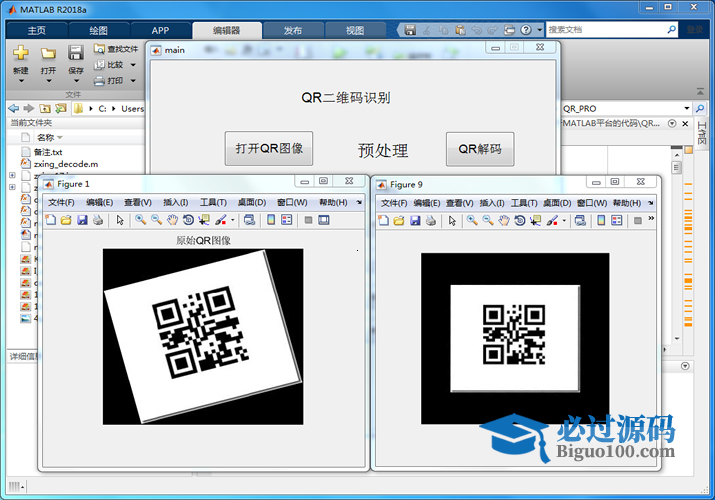Click the QR解码 button
Viewport: 715px width, 500px height.
click(x=480, y=149)
